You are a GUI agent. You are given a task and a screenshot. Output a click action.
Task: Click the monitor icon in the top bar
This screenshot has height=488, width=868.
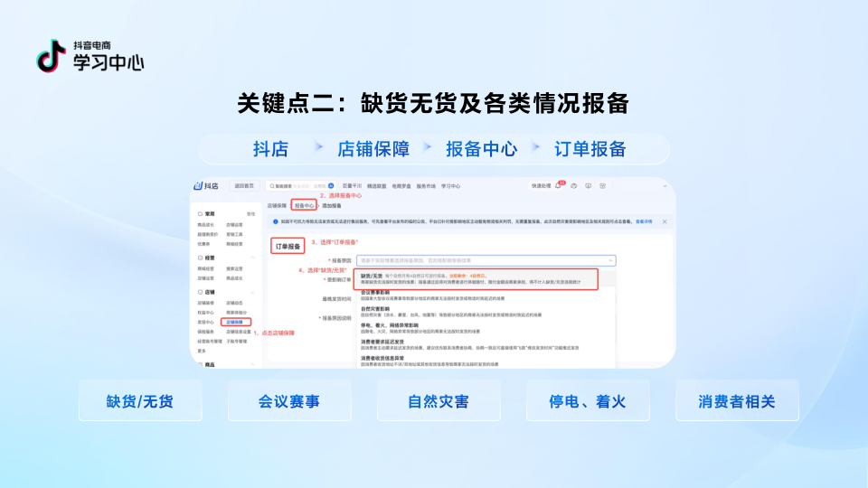click(588, 186)
